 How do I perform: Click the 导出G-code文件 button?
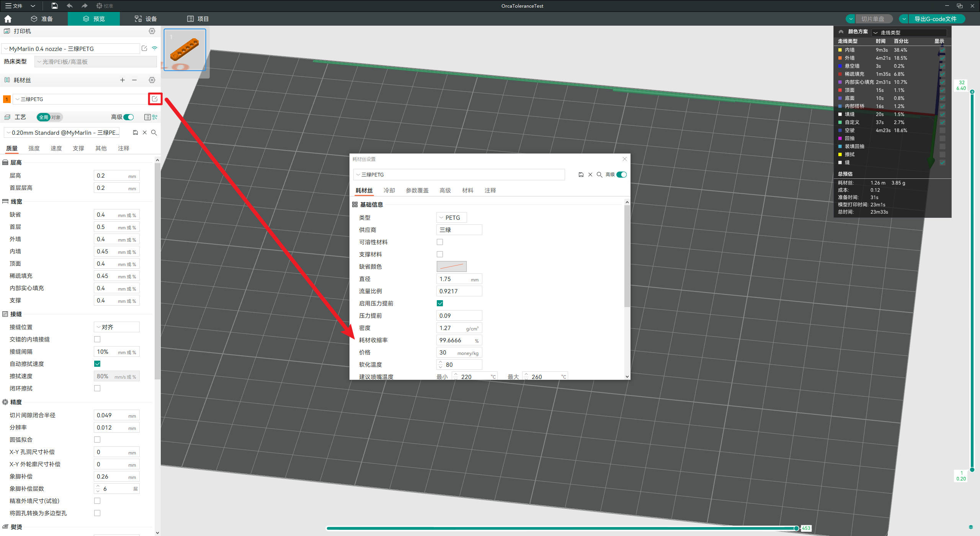(936, 19)
